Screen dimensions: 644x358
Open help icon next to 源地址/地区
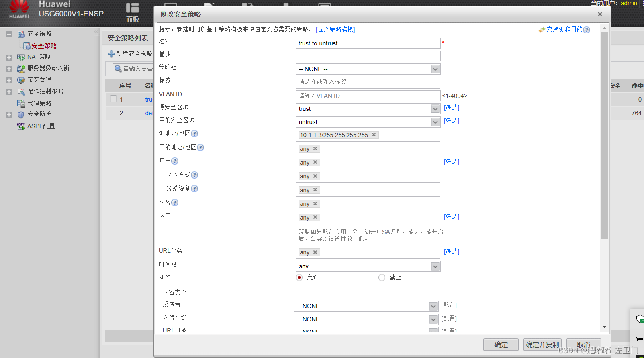point(194,134)
